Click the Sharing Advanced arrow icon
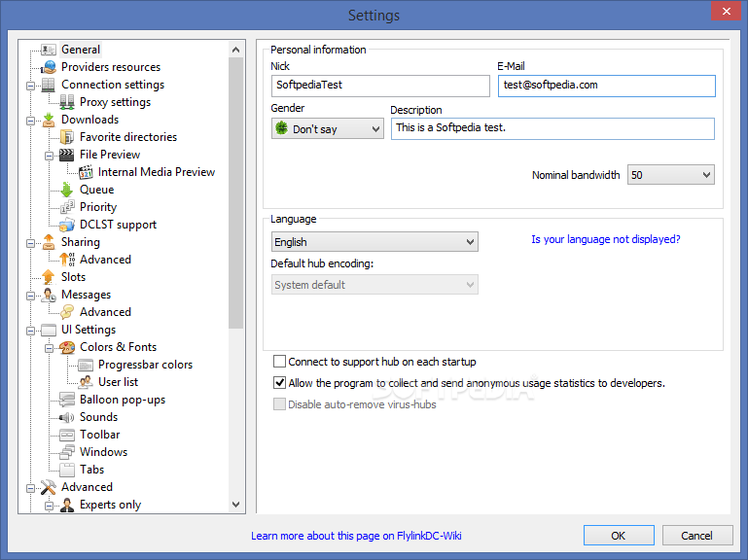This screenshot has height=560, width=748. pos(67,260)
